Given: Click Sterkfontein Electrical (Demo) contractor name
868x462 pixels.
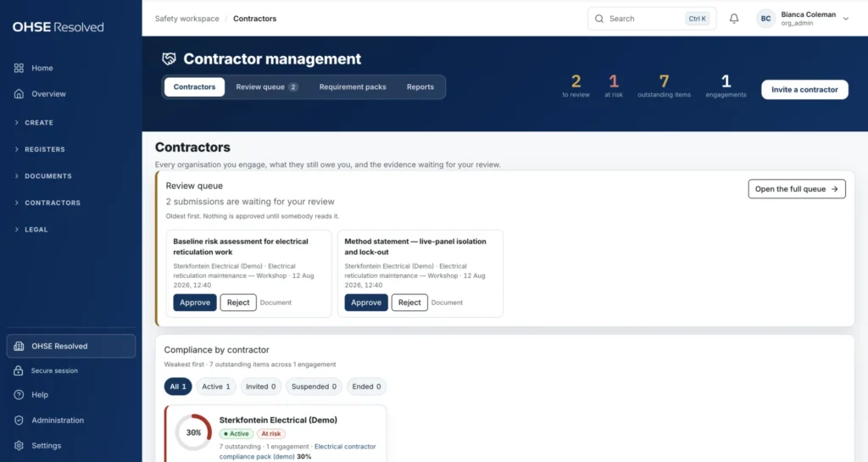Looking at the screenshot, I should point(278,420).
